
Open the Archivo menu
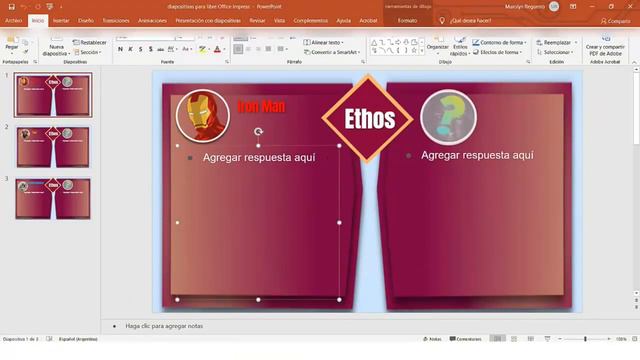[13, 20]
